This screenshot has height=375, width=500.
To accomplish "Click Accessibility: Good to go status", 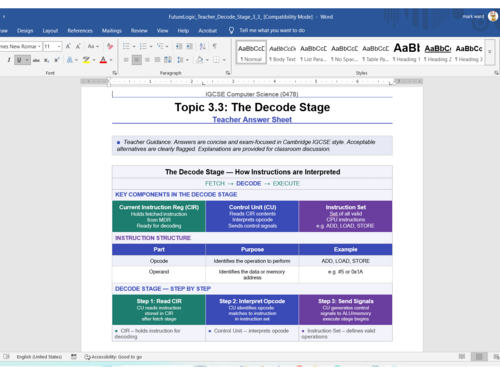I will [x=113, y=357].
